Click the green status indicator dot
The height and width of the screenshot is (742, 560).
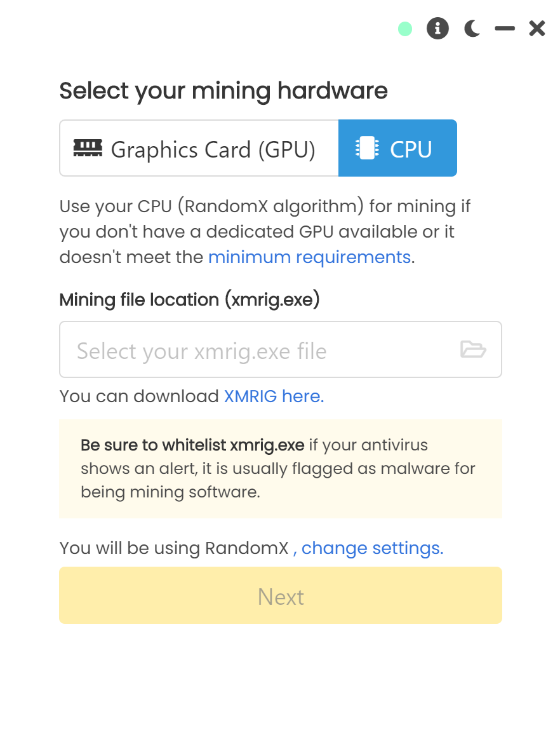click(x=405, y=29)
